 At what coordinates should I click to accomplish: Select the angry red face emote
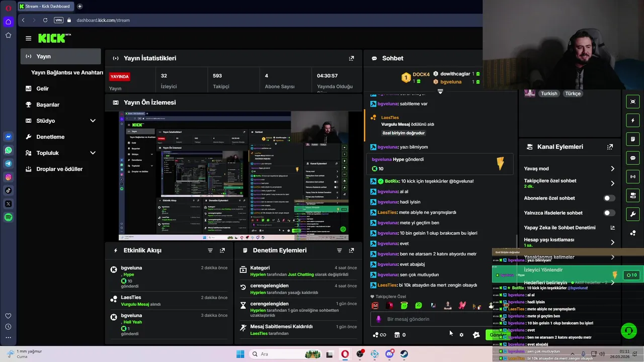click(x=375, y=306)
